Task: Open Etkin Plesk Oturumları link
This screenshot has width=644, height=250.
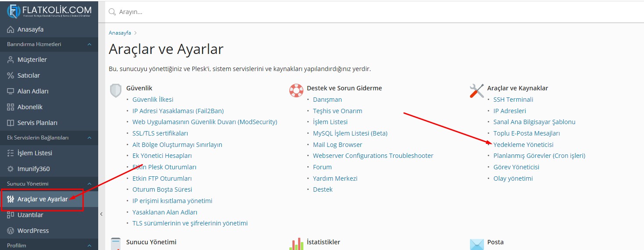Action: [x=164, y=167]
